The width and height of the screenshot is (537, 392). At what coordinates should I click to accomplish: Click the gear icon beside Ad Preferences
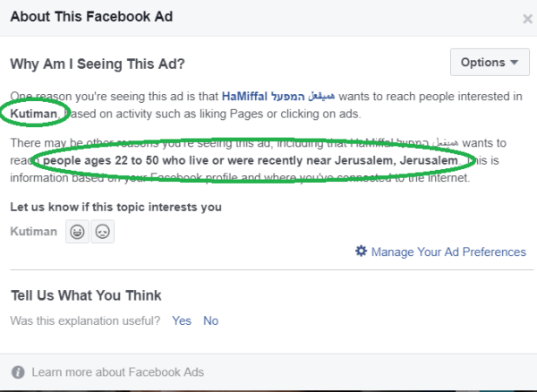[x=361, y=251]
